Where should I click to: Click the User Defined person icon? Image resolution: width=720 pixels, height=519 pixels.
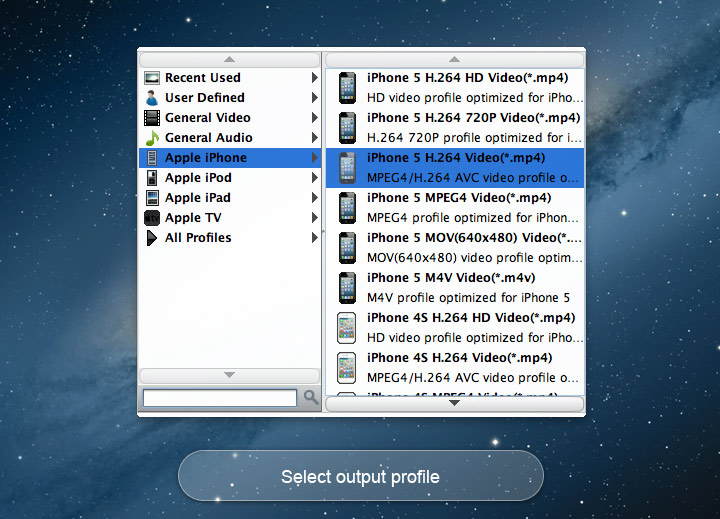tap(152, 98)
